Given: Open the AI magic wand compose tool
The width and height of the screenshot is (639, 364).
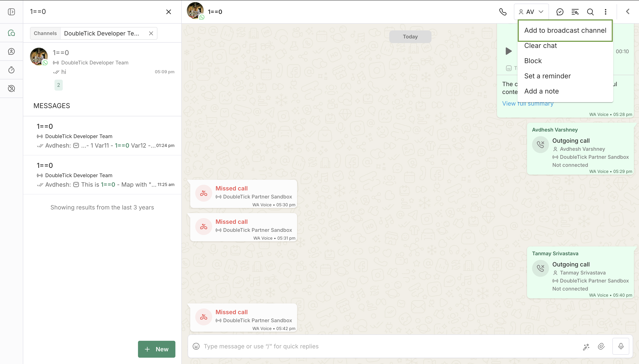Looking at the screenshot, I should [x=586, y=347].
